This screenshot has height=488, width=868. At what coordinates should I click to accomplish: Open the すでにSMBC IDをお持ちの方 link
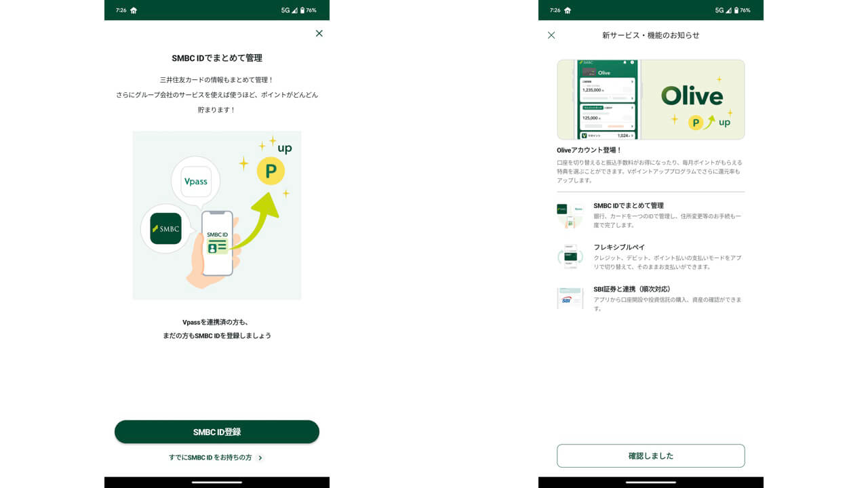pyautogui.click(x=210, y=457)
